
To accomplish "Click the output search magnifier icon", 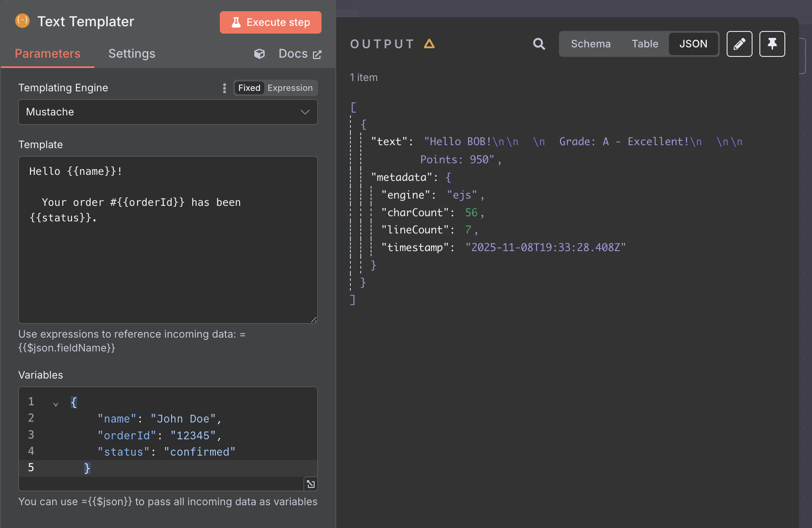I will (539, 44).
